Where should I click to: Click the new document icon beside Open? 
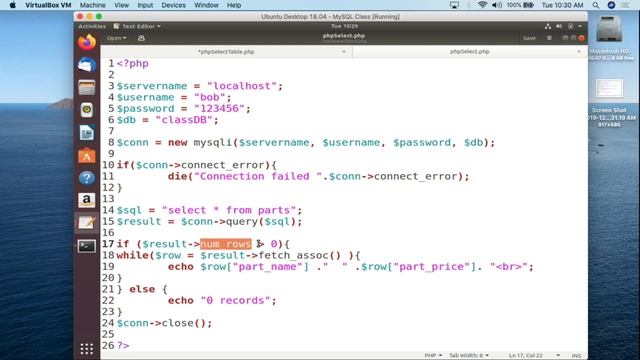coord(141,38)
